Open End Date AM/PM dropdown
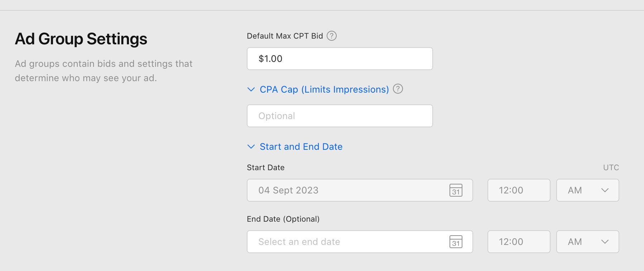Viewport: 644px width, 271px height. (x=588, y=242)
